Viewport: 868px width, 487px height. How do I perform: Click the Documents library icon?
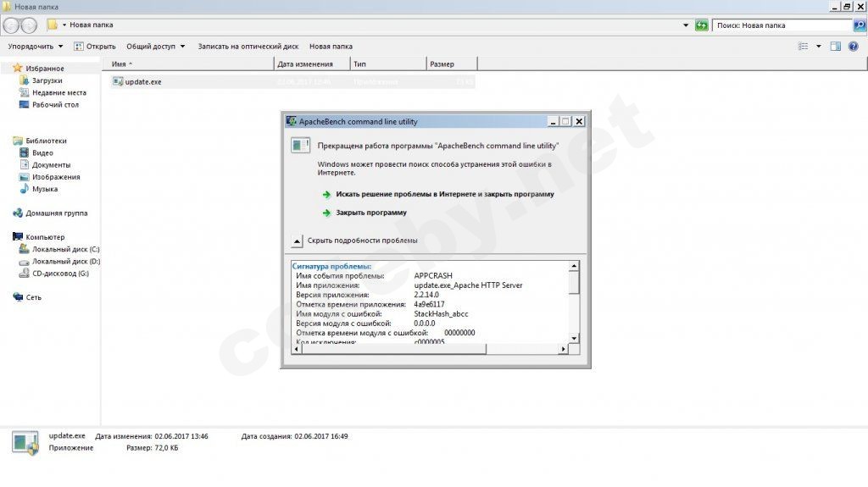point(24,164)
